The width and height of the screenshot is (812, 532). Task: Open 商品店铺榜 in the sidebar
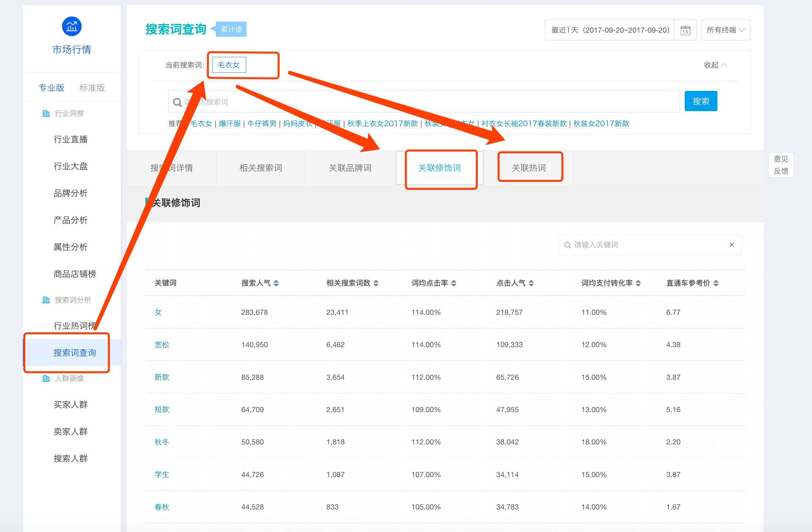click(x=75, y=274)
